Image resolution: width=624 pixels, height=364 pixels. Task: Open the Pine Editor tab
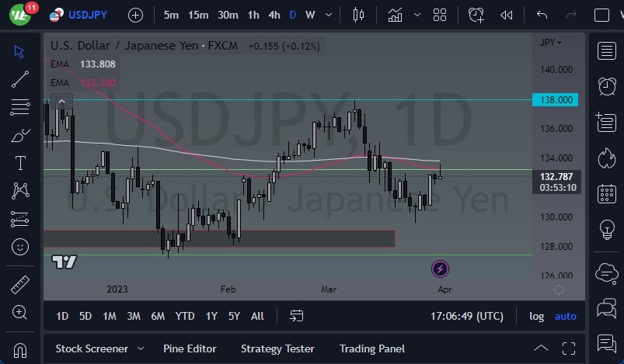pos(190,348)
